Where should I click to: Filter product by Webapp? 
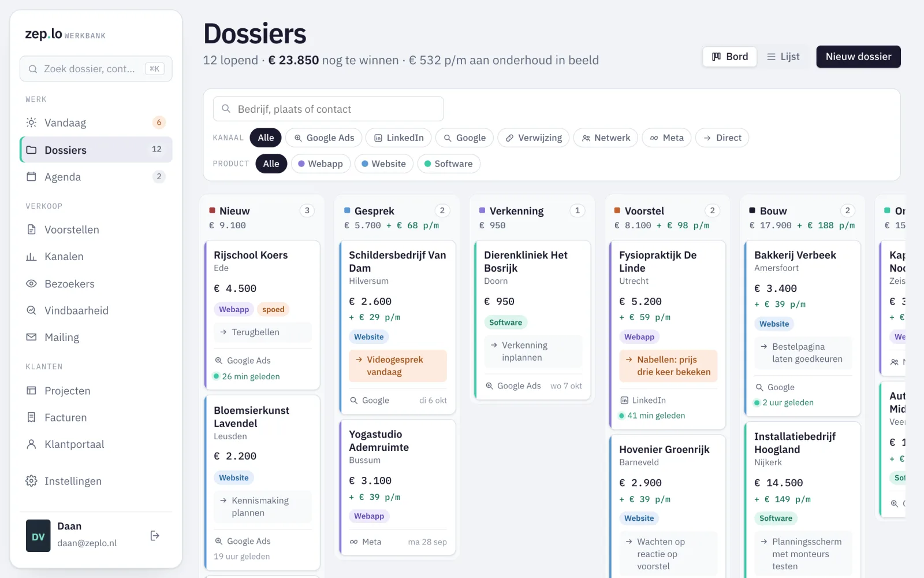[x=321, y=164]
